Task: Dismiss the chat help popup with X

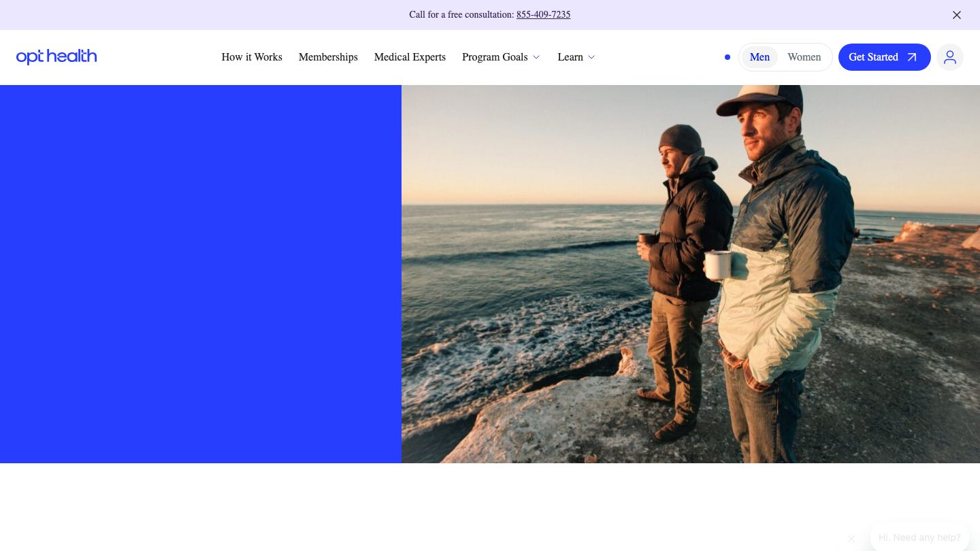Action: coord(851,539)
